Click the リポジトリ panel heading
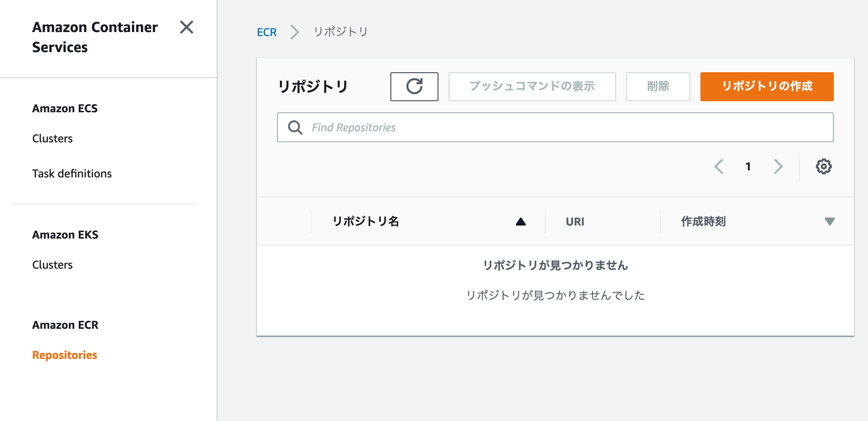The width and height of the screenshot is (868, 421). click(313, 87)
